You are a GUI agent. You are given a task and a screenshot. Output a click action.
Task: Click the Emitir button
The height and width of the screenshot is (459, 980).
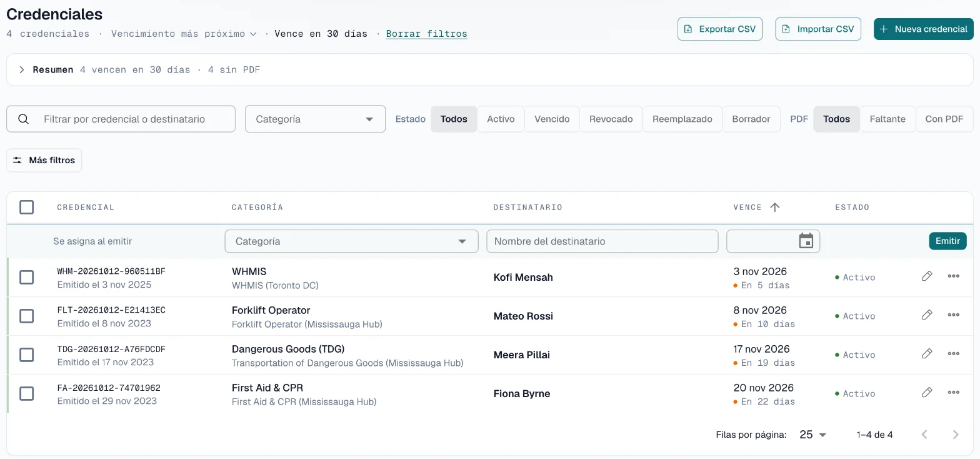[947, 241]
